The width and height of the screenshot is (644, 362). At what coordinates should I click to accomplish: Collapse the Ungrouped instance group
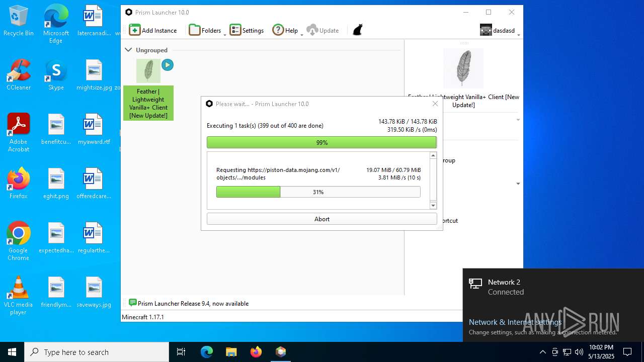point(128,50)
